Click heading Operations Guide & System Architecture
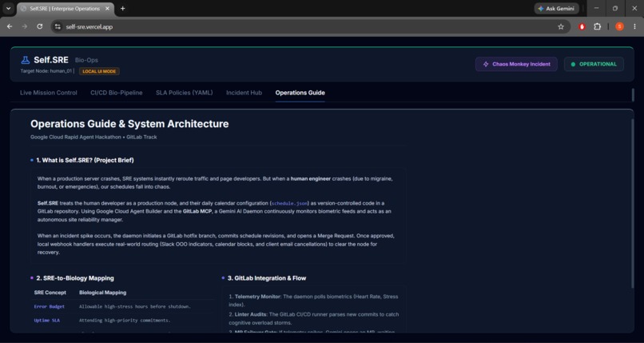The height and width of the screenshot is (343, 644). [129, 124]
